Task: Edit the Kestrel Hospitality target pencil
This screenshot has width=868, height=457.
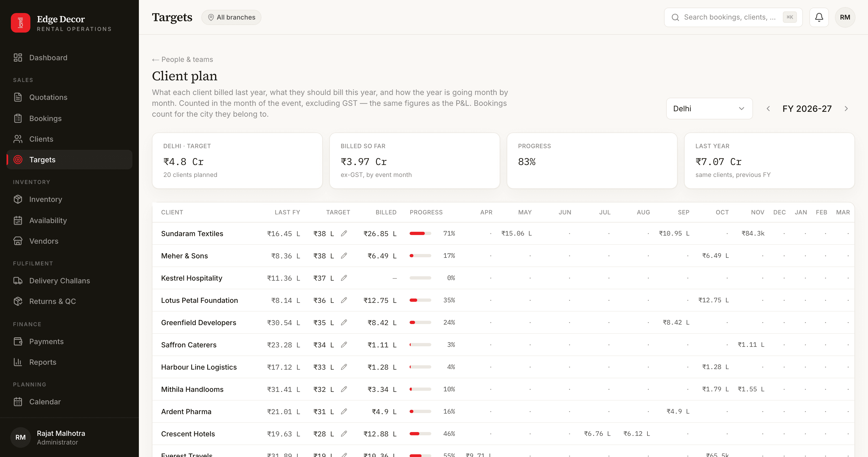Action: click(344, 278)
